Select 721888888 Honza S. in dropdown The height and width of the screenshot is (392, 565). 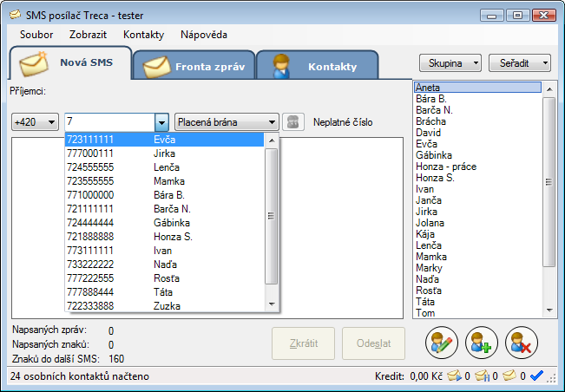click(x=164, y=237)
